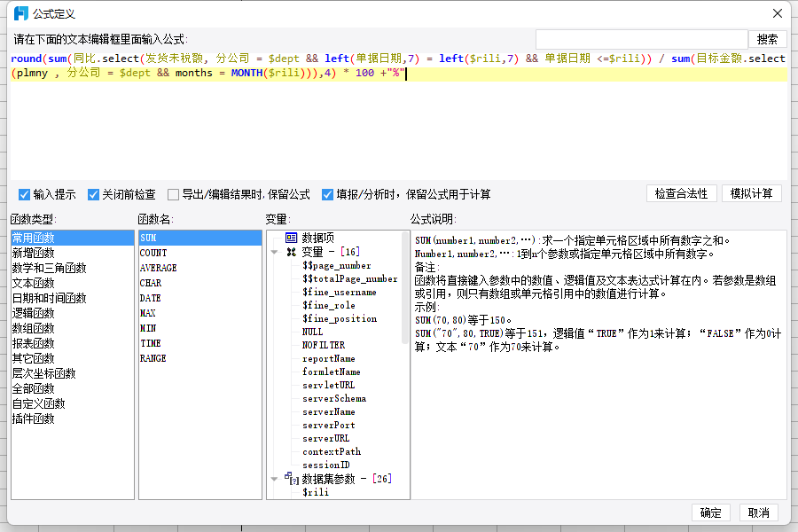Click the FineReport logo icon in title bar

[21, 13]
